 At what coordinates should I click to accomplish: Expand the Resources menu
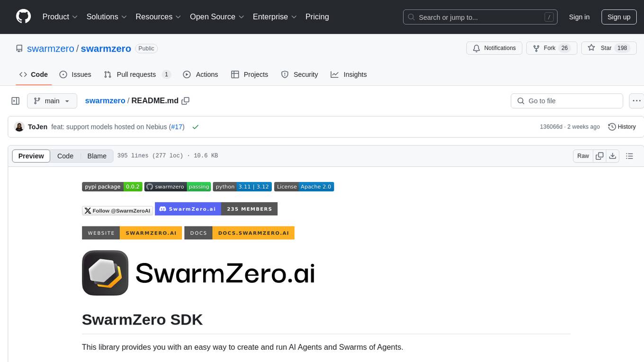click(158, 17)
